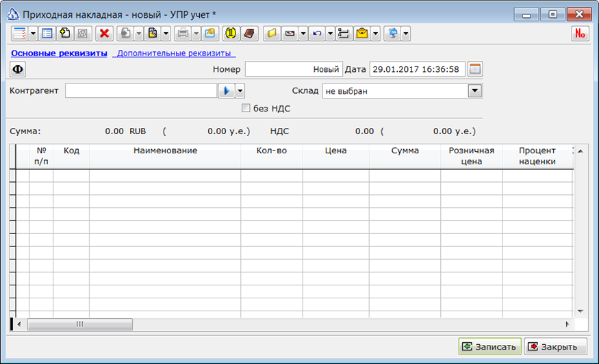
Task: Click the red X delete icon
Action: coord(104,34)
